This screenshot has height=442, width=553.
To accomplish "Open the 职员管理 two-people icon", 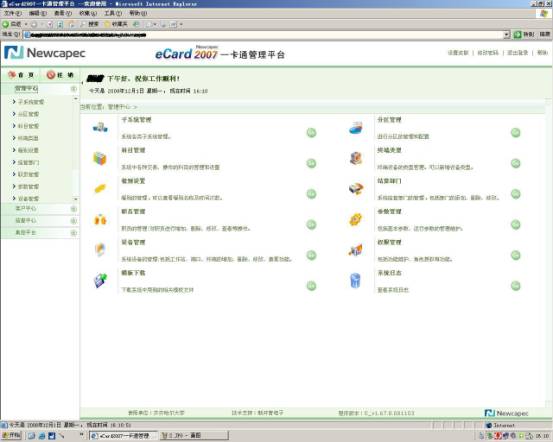I will (x=100, y=220).
